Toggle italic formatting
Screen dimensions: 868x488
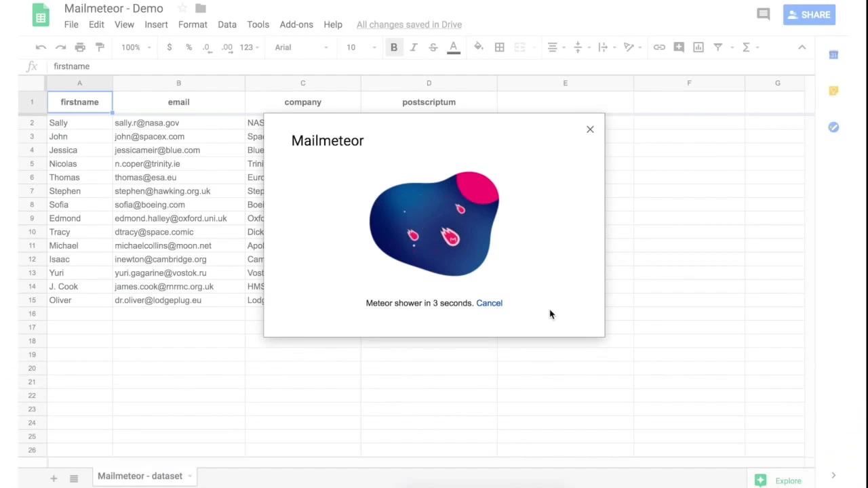click(x=413, y=47)
